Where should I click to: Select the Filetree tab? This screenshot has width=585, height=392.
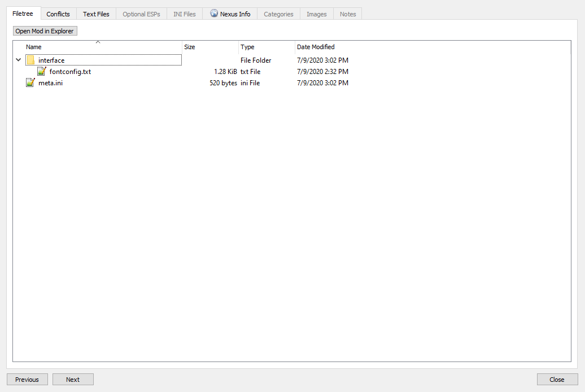[x=23, y=14]
